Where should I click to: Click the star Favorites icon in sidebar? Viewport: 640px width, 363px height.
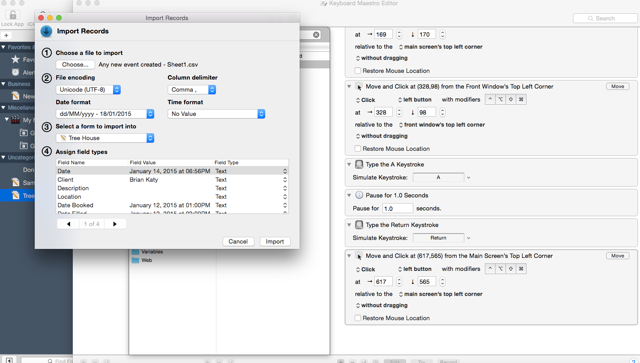tap(16, 59)
